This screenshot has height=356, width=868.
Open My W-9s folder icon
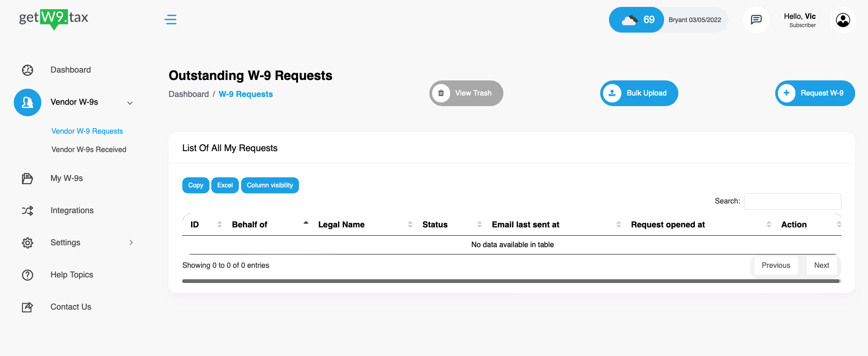click(x=28, y=178)
